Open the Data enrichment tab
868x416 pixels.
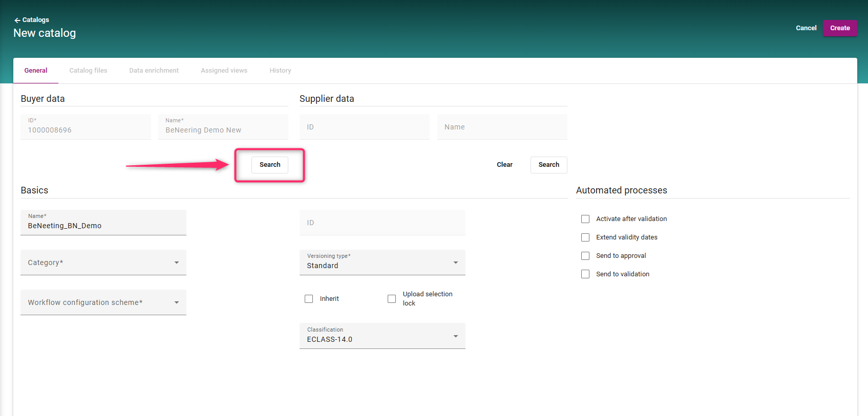tap(154, 71)
